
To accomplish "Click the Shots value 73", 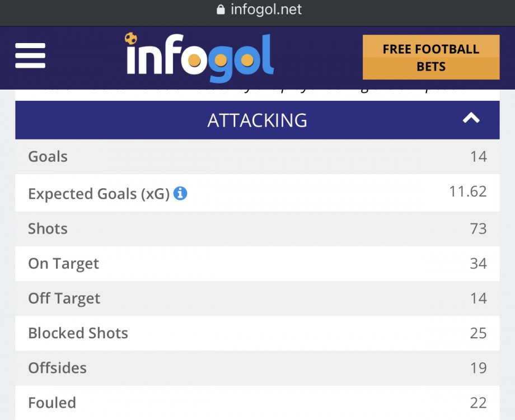I will [478, 228].
